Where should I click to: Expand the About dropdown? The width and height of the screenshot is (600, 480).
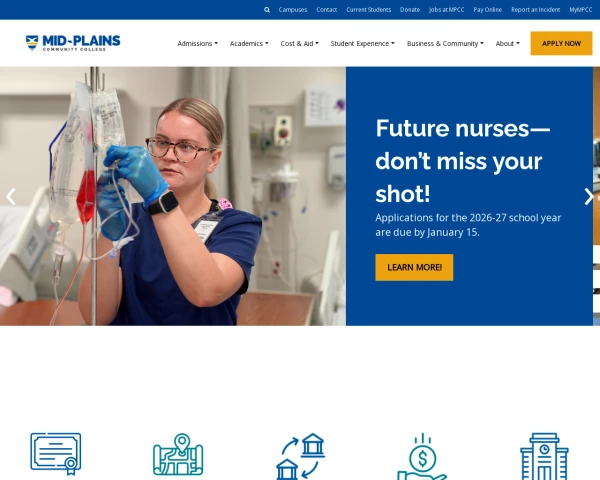(x=507, y=44)
